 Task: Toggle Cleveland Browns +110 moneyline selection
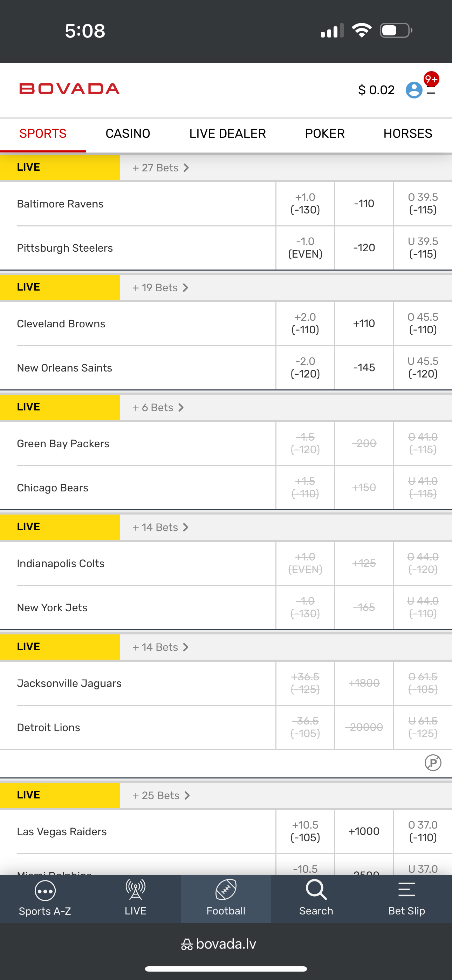[364, 324]
